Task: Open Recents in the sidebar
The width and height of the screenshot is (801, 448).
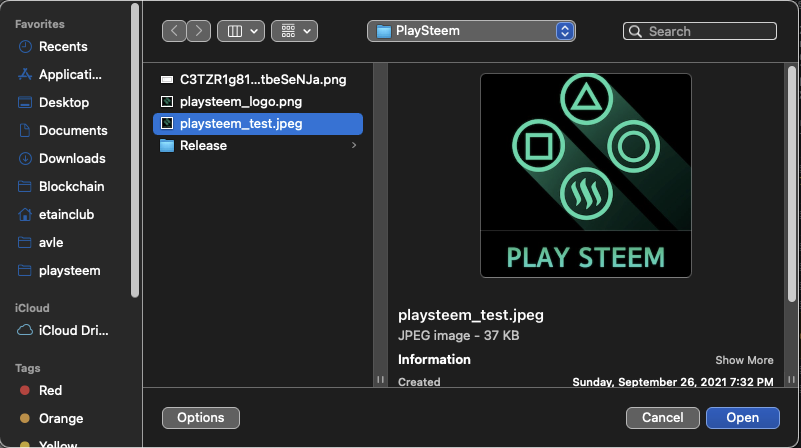Action: pos(63,46)
